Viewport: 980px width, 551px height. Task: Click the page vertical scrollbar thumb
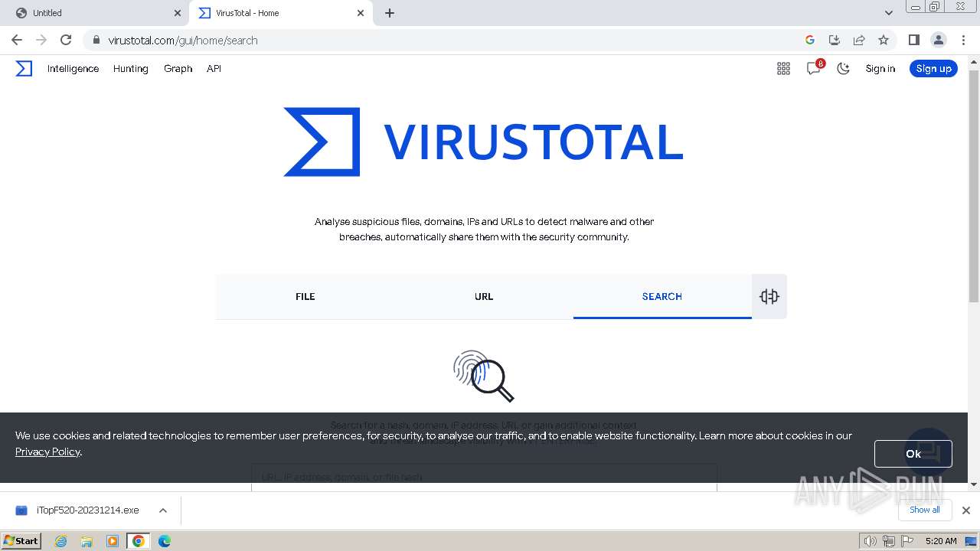click(x=974, y=185)
